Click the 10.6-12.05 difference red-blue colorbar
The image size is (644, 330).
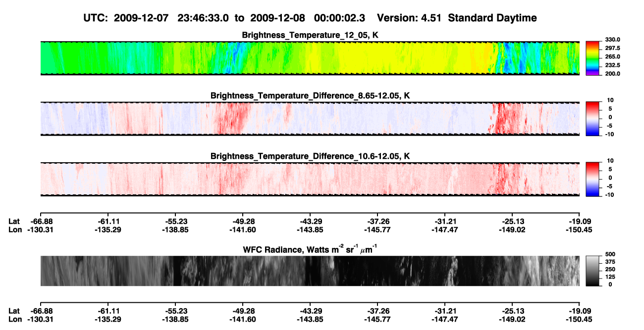[x=592, y=179]
